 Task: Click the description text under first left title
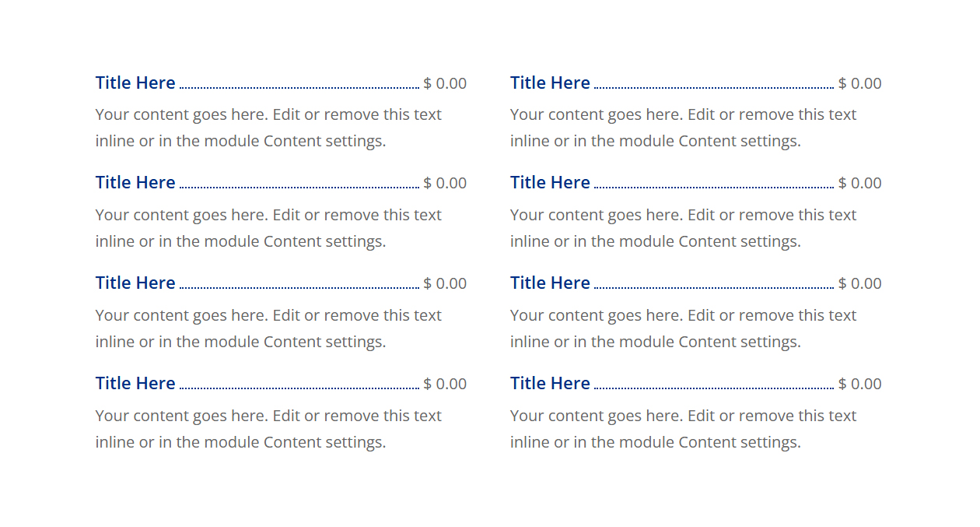point(268,128)
